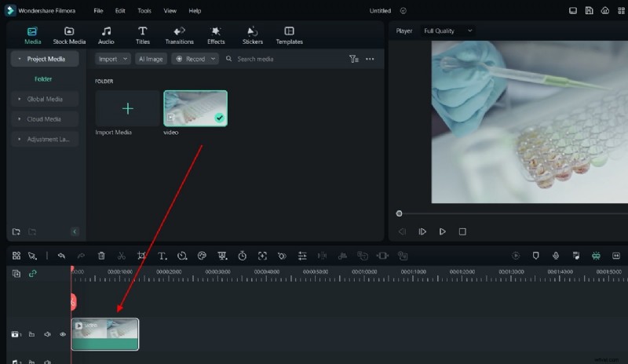This screenshot has width=628, height=364.
Task: Open the timeline layout grid icon
Action: (16, 256)
